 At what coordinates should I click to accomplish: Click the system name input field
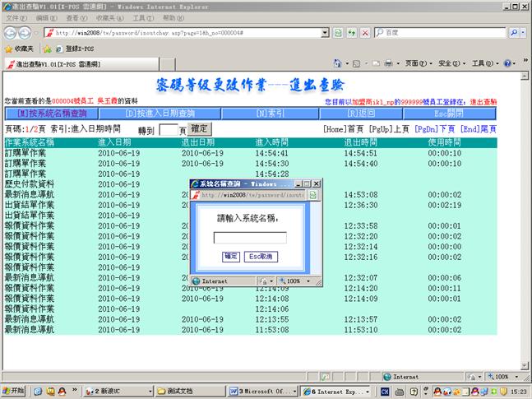coord(250,238)
